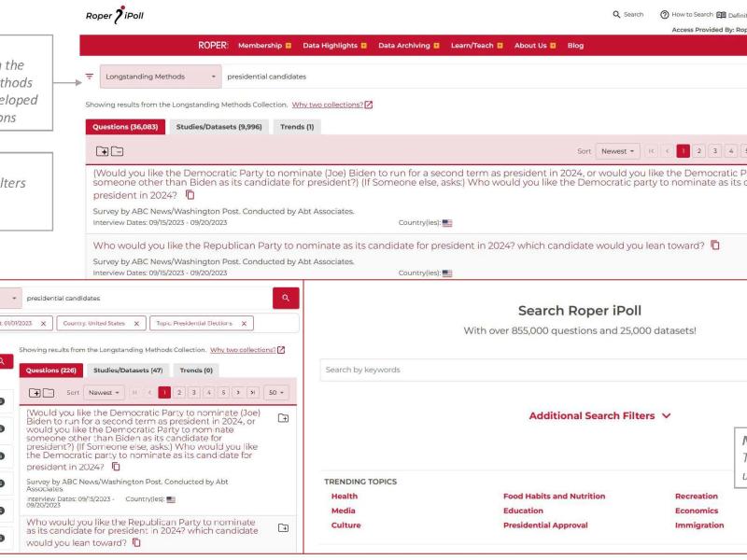Image resolution: width=747 pixels, height=560 pixels.
Task: Expand Additional Search Filters
Action: [x=599, y=415]
